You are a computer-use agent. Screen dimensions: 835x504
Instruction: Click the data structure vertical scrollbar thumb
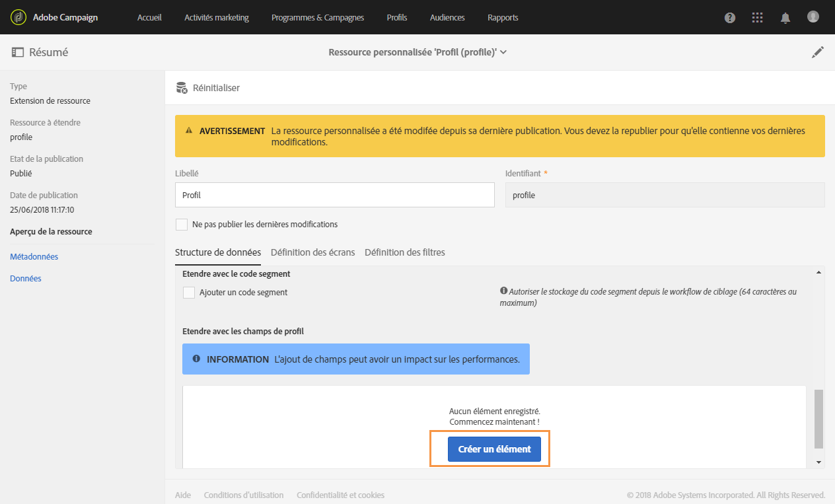819,419
